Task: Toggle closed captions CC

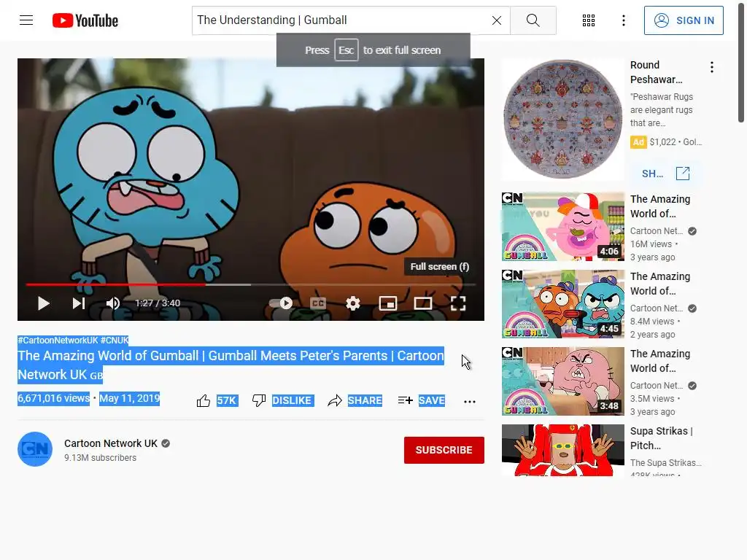Action: [x=318, y=303]
